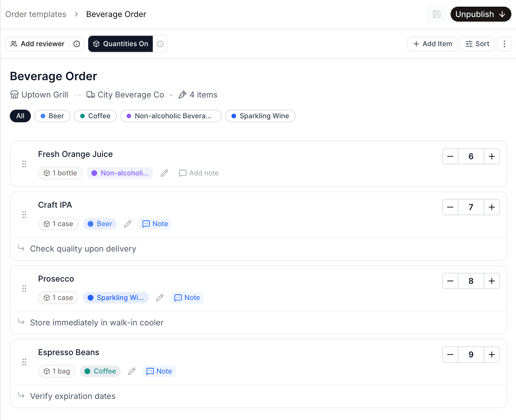Decrease Espresso Beans quantity
Viewport: 516px width, 420px height.
450,355
